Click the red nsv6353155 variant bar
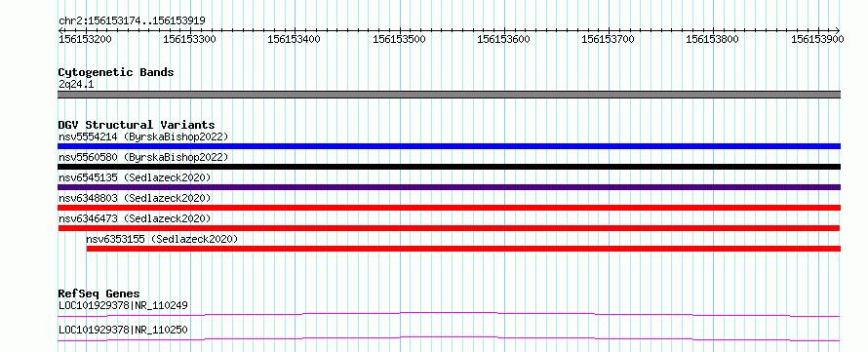This screenshot has width=868, height=352. pyautogui.click(x=464, y=249)
